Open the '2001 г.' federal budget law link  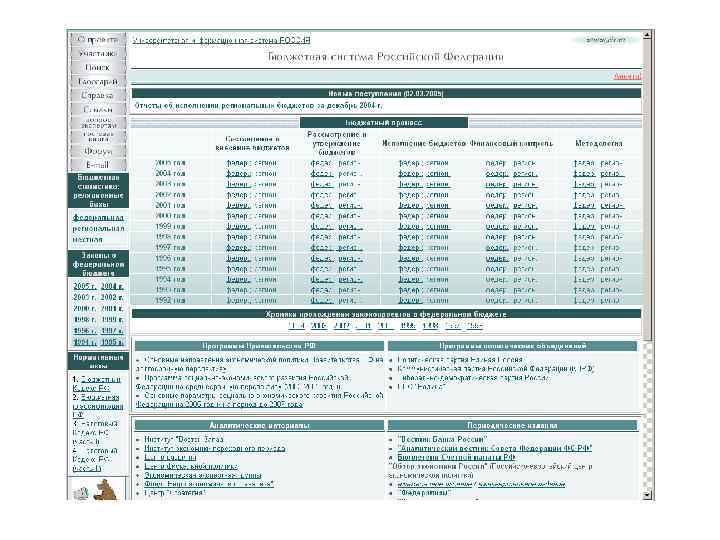pyautogui.click(x=112, y=308)
